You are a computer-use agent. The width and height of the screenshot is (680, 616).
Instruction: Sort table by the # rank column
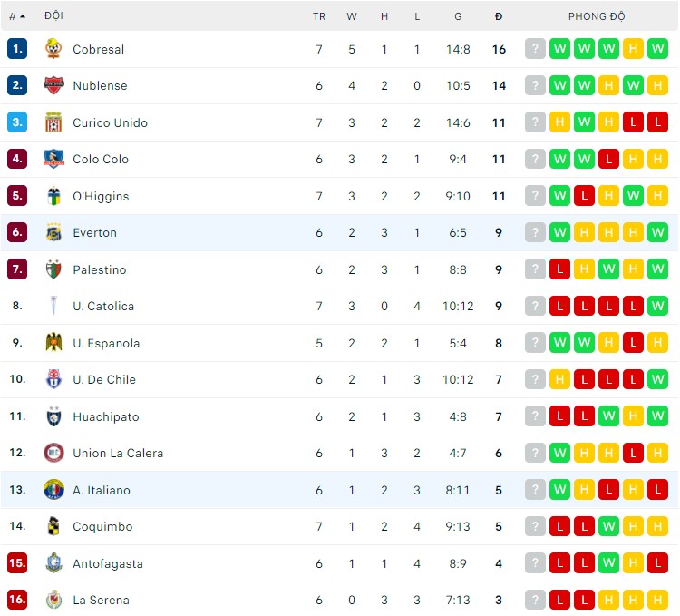[16, 16]
